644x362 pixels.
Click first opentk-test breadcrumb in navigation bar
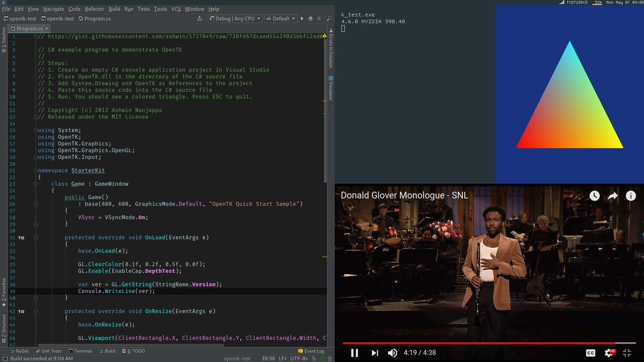pos(20,18)
